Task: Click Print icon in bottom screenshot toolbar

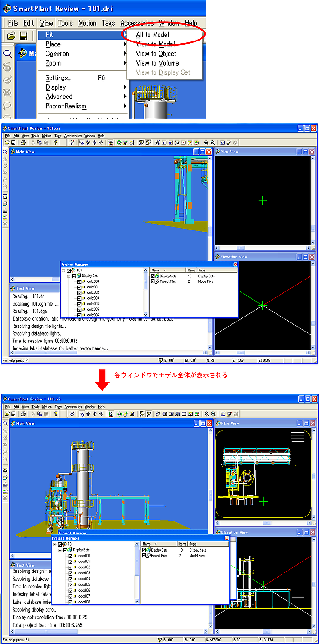Action: click(x=23, y=414)
